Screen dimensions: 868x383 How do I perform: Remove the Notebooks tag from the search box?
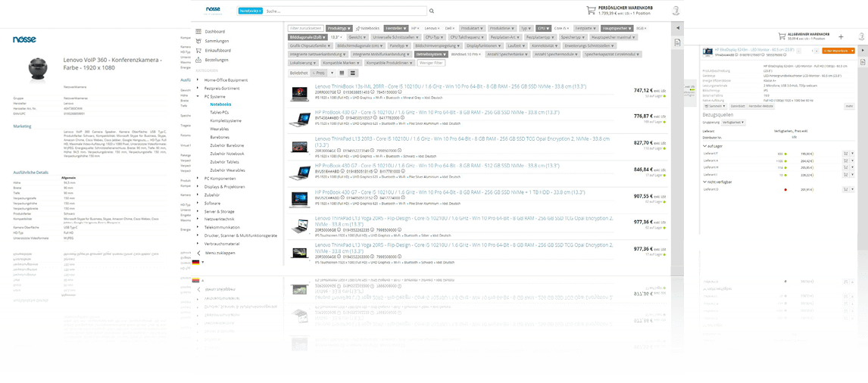(x=261, y=11)
